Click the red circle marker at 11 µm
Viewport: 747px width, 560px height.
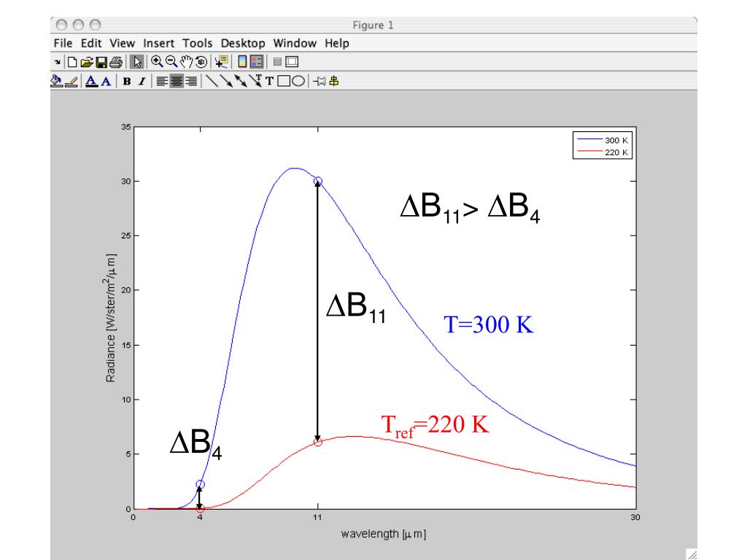pyautogui.click(x=318, y=442)
